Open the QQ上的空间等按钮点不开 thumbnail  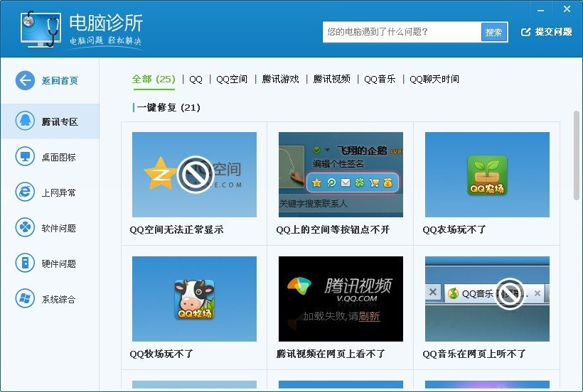coord(341,175)
